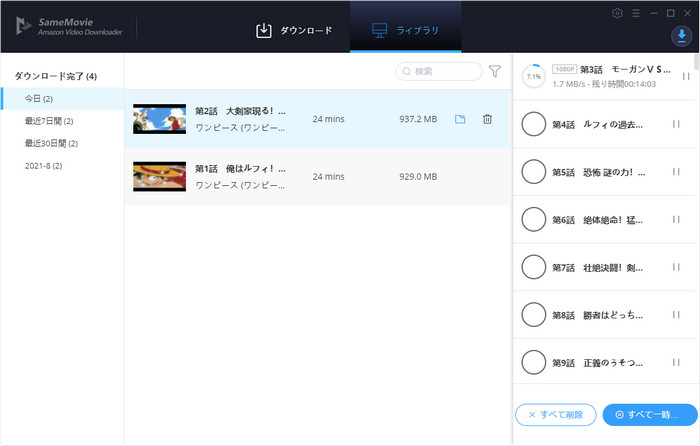Viewport: 700px width, 446px height.
Task: Click the 第8話 progress circle
Action: (534, 315)
